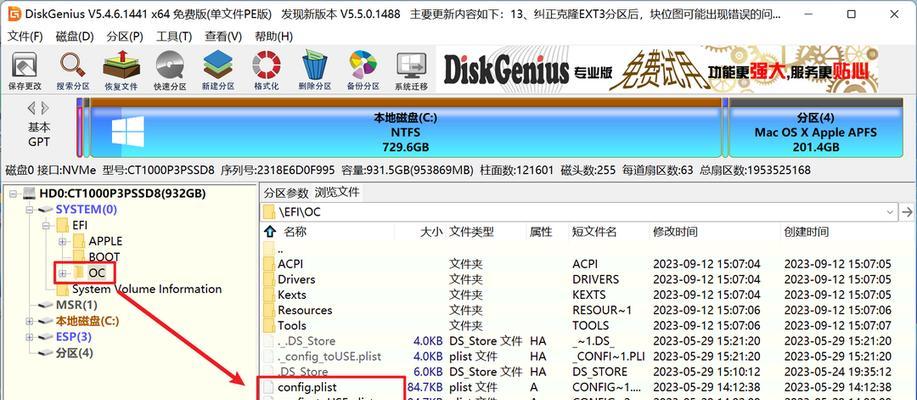Expand the OC folder node
917x400 pixels.
tap(62, 273)
